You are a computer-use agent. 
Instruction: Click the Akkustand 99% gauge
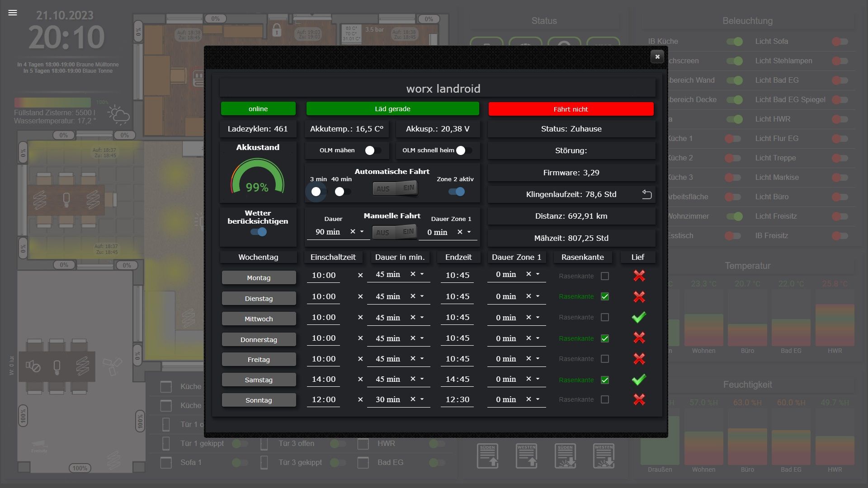click(x=257, y=176)
